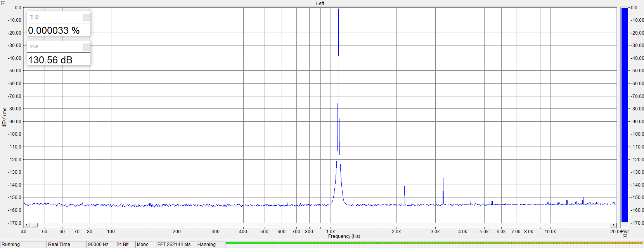Click the Left channel plot title
Image resolution: width=644 pixels, height=248 pixels.
320,3
